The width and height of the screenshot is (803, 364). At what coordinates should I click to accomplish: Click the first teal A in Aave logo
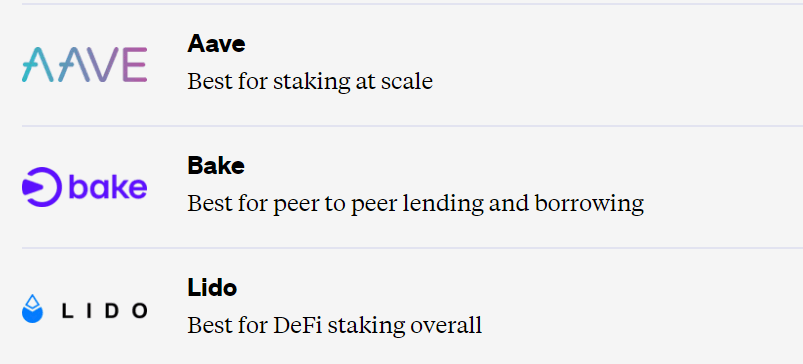tap(37, 65)
